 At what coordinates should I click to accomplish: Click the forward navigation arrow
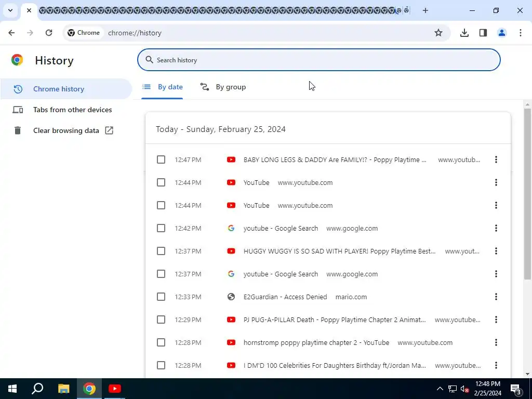[30, 33]
